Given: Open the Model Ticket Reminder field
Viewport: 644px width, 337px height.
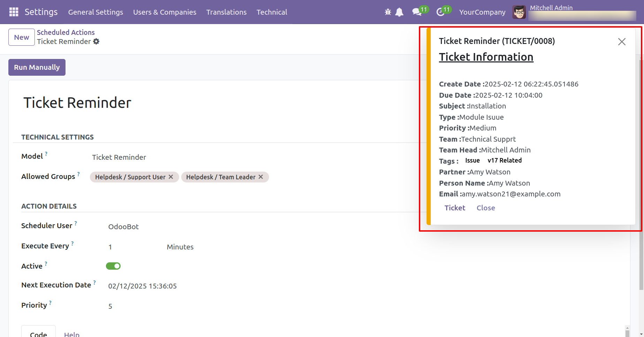Looking at the screenshot, I should click(119, 157).
